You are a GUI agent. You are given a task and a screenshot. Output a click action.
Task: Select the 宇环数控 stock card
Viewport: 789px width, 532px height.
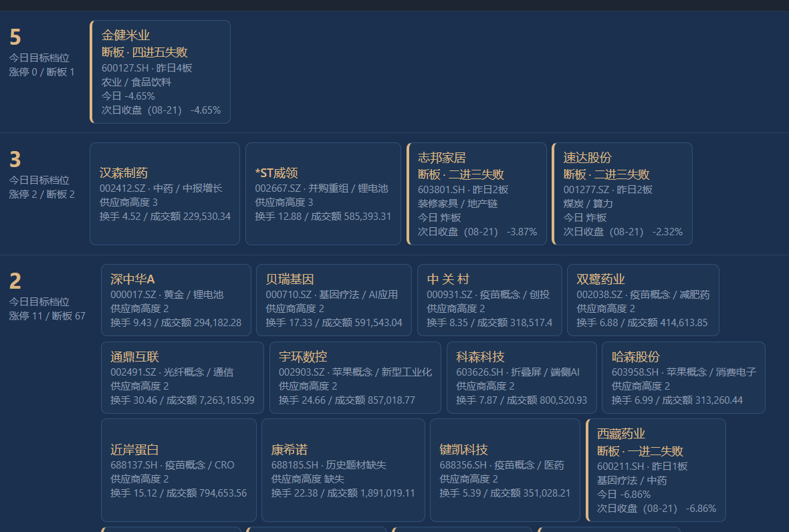click(355, 378)
